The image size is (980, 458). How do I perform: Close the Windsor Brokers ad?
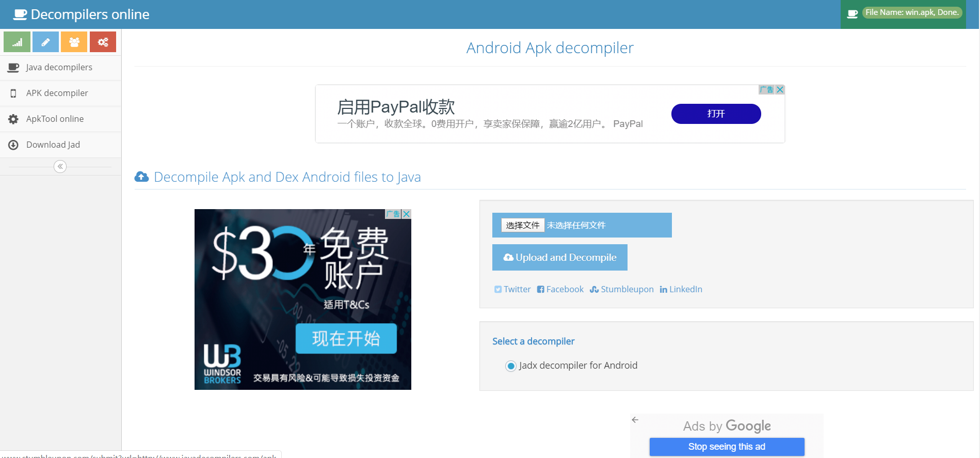pyautogui.click(x=407, y=214)
